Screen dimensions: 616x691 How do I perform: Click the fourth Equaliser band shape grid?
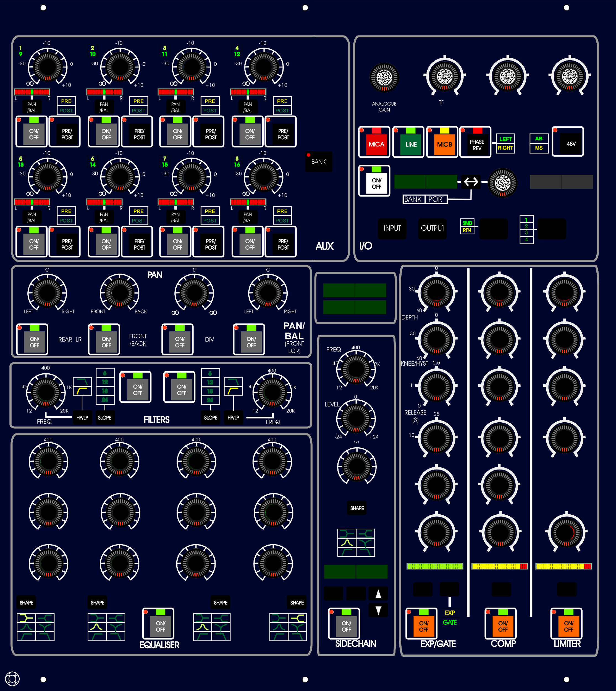[x=288, y=627]
